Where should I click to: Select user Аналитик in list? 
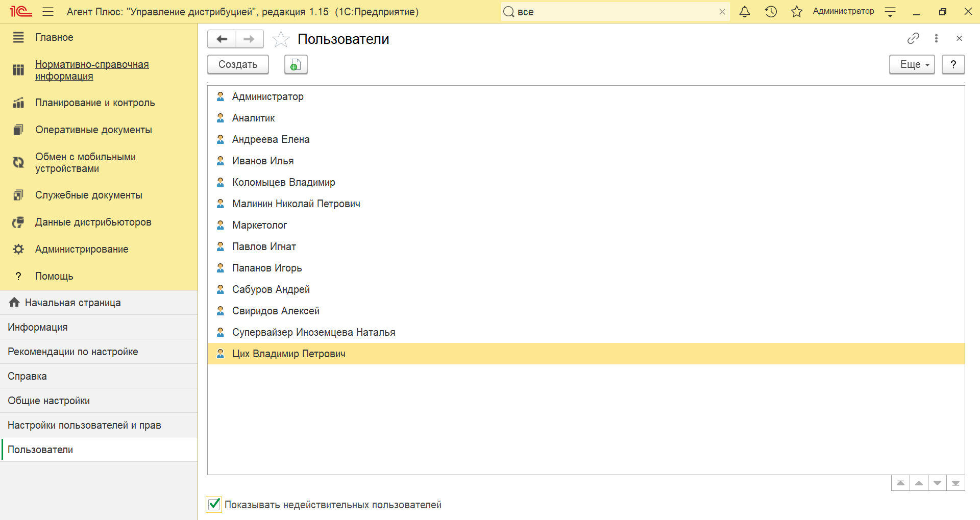coord(586,118)
